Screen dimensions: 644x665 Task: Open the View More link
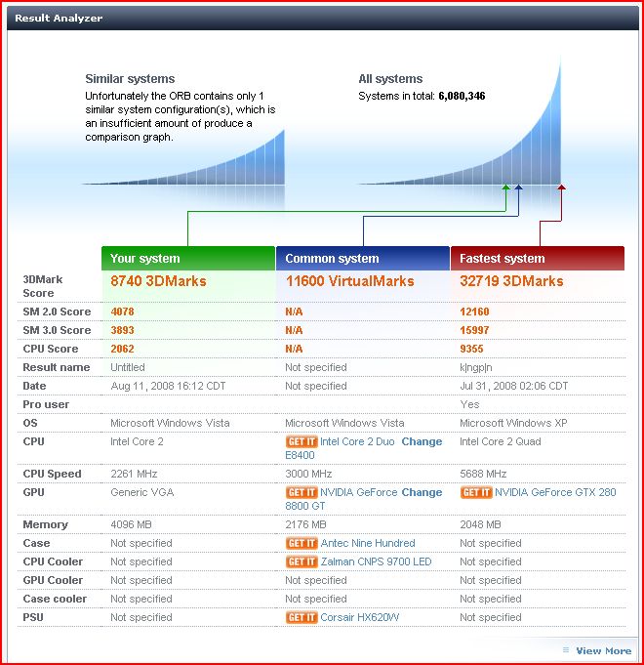click(x=603, y=650)
